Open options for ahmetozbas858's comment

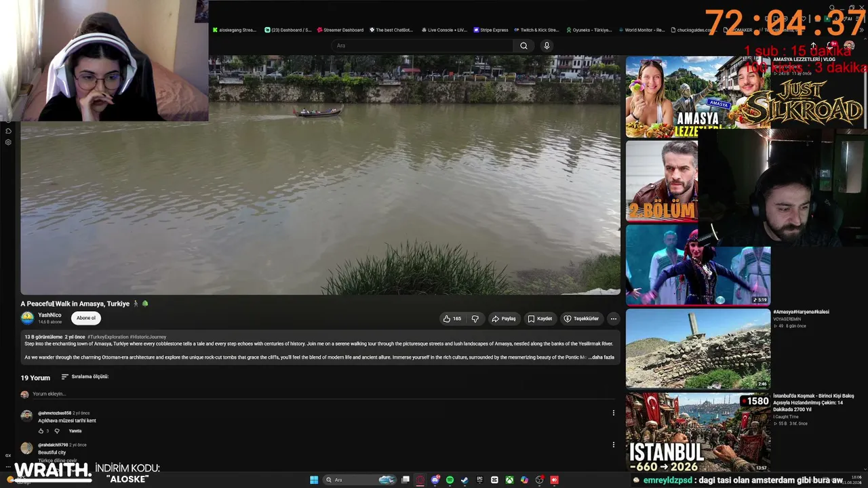coord(614,413)
